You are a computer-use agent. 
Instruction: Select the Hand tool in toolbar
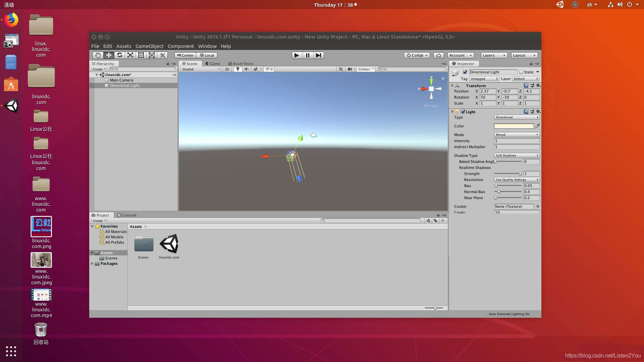[x=98, y=55]
